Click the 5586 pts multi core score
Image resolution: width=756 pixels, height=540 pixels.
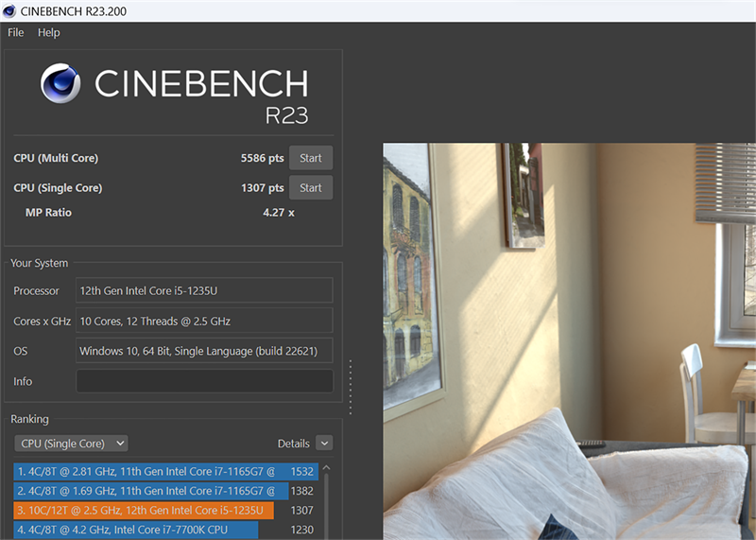pos(262,158)
